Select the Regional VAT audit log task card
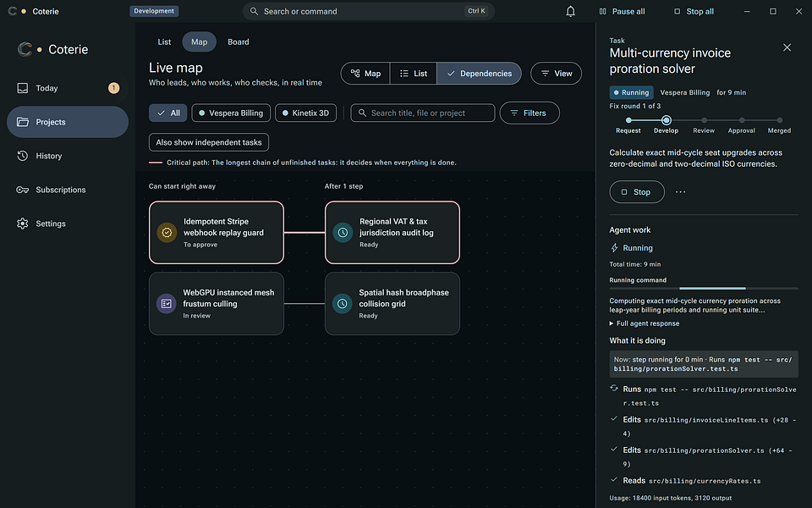The height and width of the screenshot is (508, 812). coord(392,233)
